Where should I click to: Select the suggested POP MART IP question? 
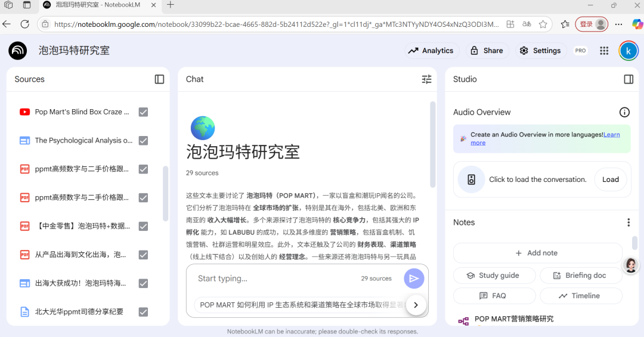[x=302, y=305]
